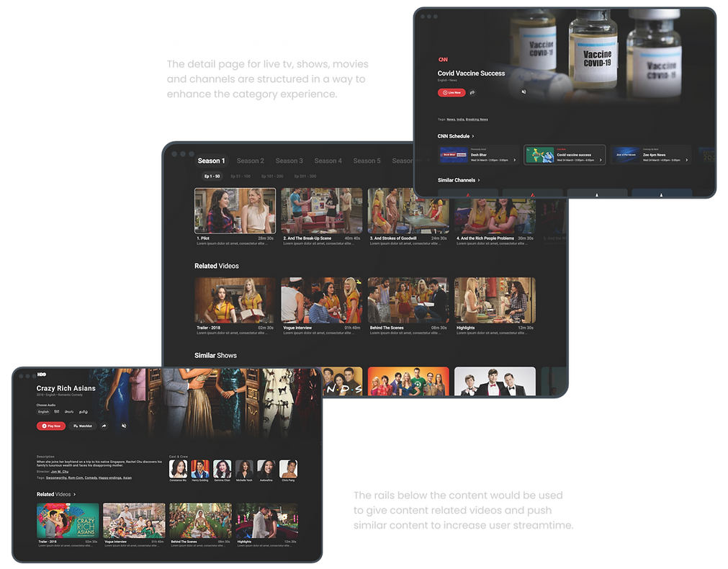Click the Covid Vaccine Success title
This screenshot has height=569, width=728.
pos(471,73)
